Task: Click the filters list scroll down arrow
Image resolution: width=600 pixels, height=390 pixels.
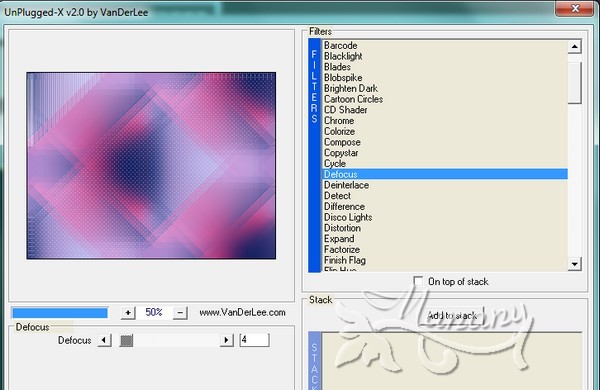Action: 574,264
